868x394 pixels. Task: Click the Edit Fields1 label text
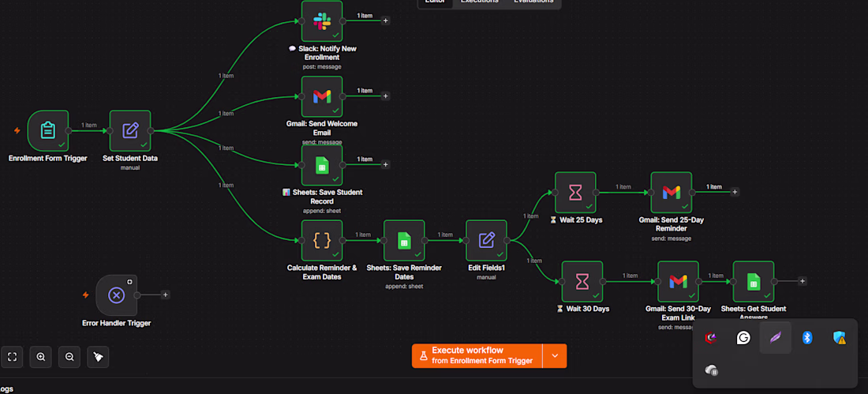[x=487, y=268]
